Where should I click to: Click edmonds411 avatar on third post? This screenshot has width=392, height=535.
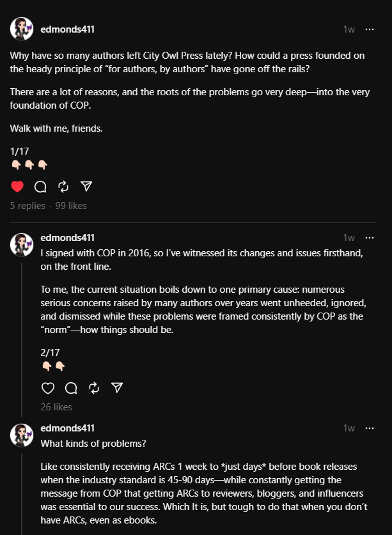22,435
